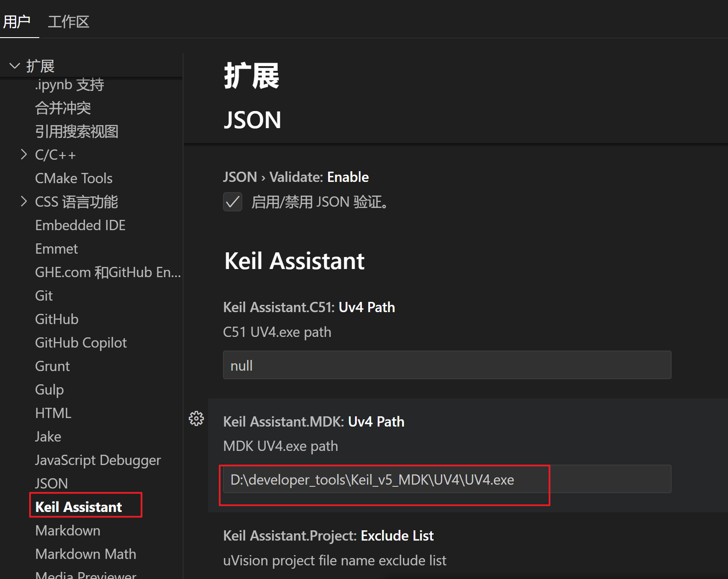Open HTML settings

pos(53,413)
